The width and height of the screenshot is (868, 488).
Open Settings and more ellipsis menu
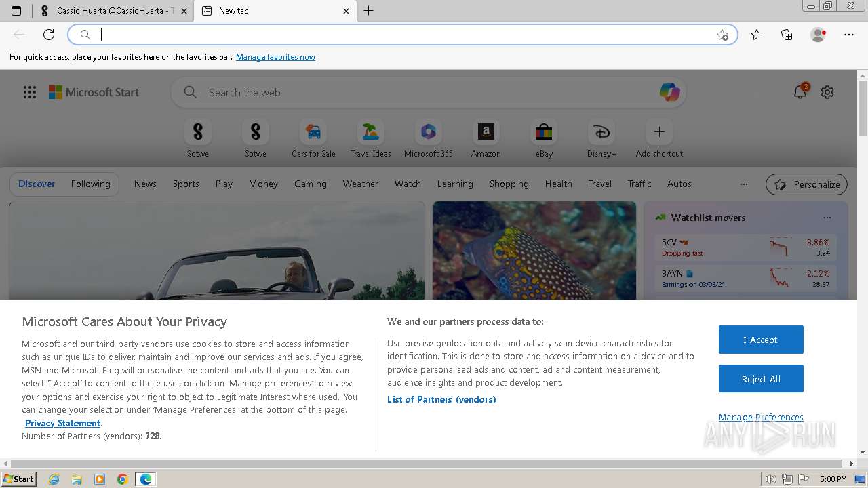point(849,35)
